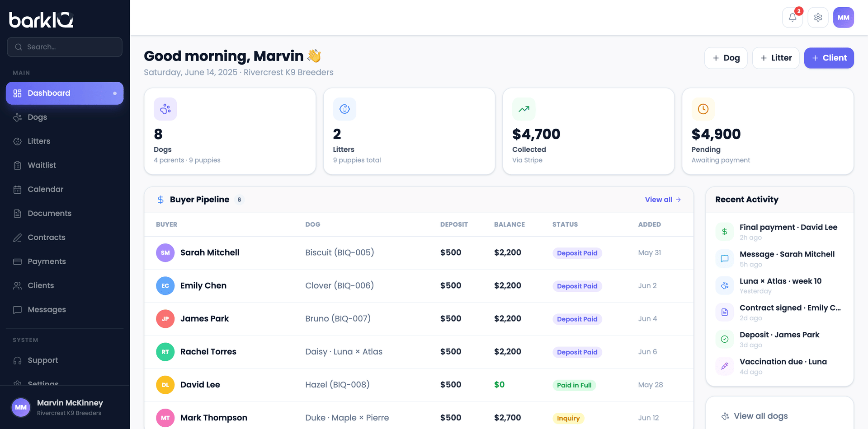
Task: Select the Dogs paw icon in sidebar
Action: (17, 117)
